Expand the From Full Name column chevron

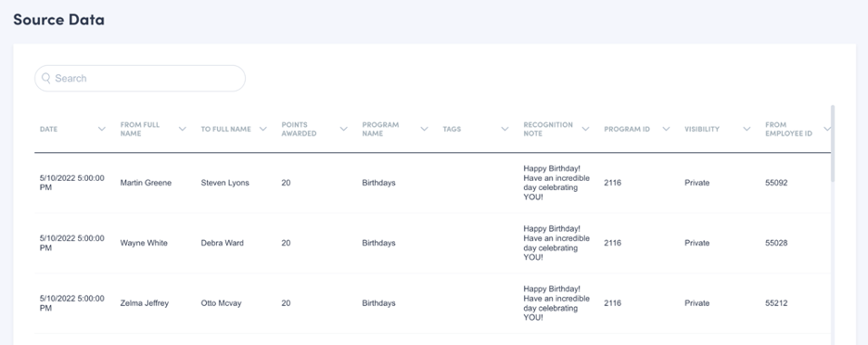[183, 129]
